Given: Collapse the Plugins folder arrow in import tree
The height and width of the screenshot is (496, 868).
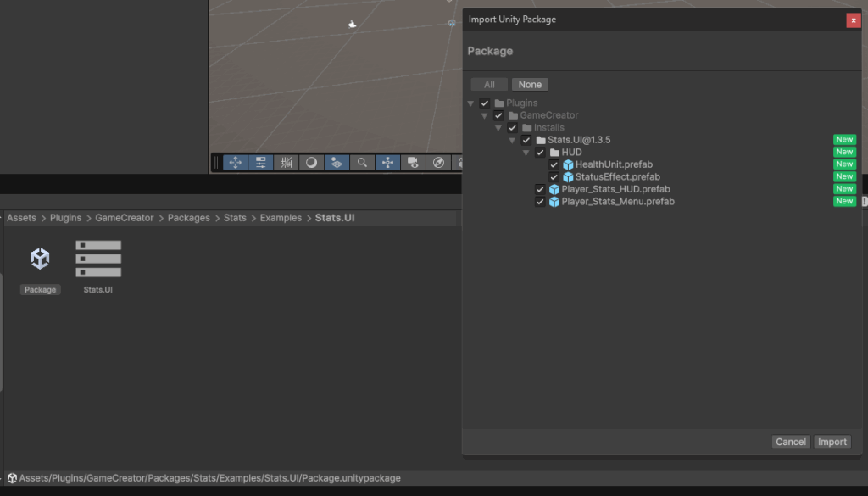Looking at the screenshot, I should (x=470, y=103).
